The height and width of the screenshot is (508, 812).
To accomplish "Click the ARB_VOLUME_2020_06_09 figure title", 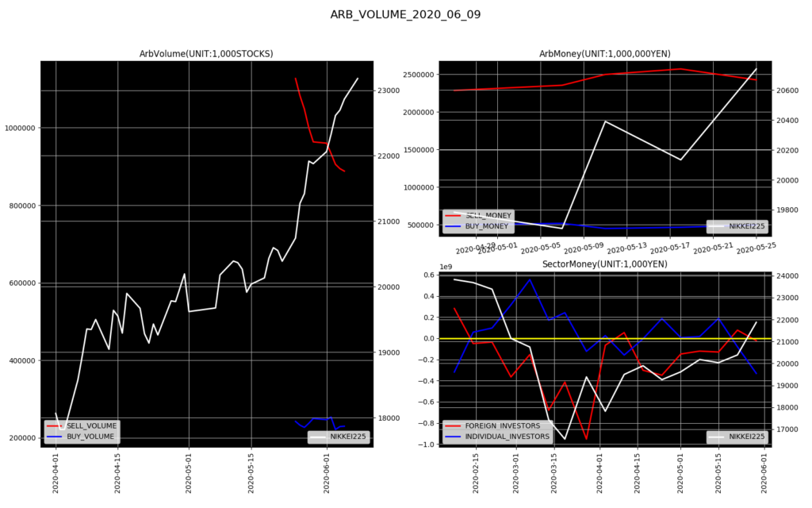I will pyautogui.click(x=405, y=14).
